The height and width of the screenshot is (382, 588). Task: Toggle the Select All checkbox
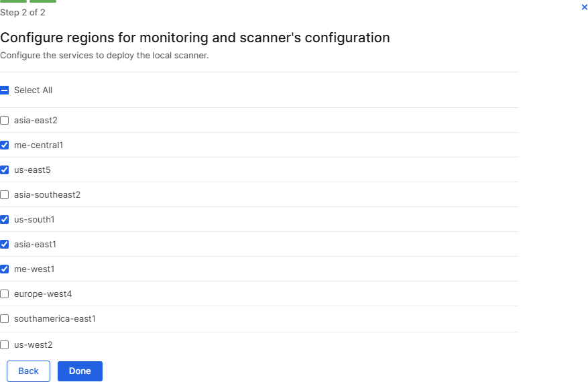(5, 90)
